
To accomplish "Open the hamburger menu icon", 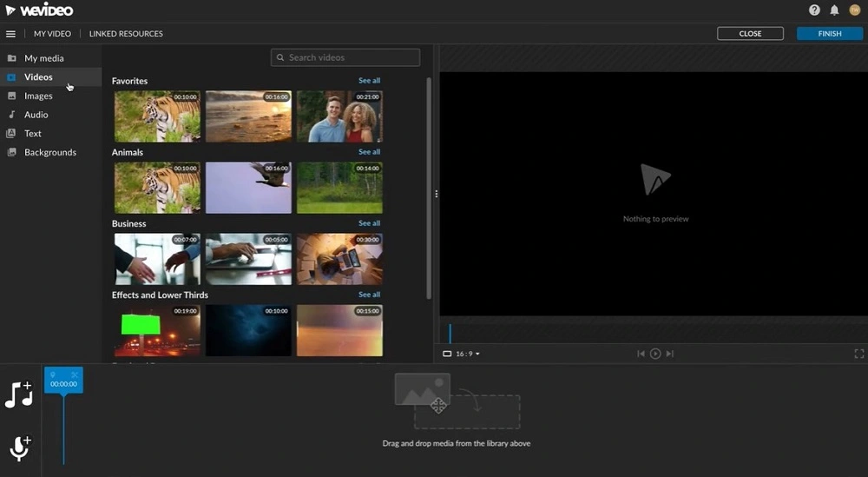I will tap(10, 34).
